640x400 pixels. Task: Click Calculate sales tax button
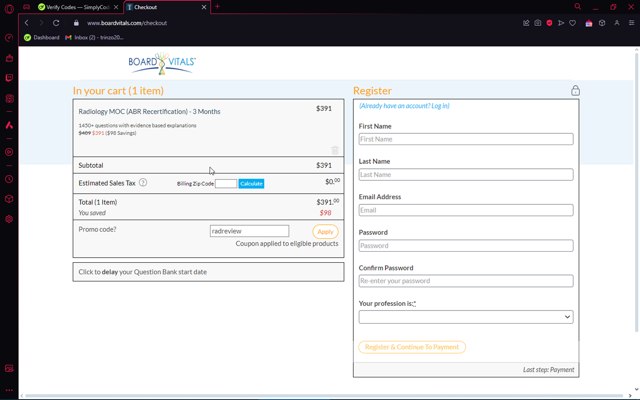click(x=251, y=184)
